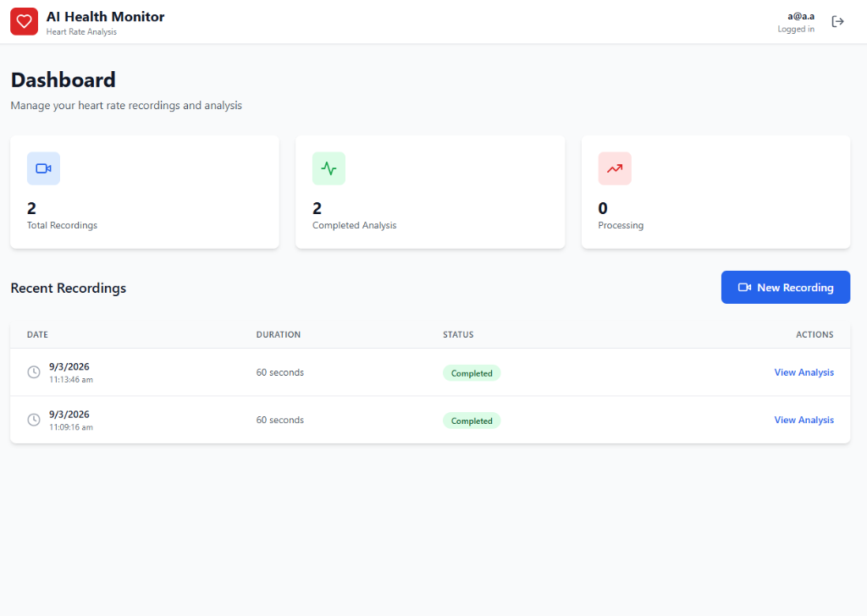Click the Recent Recordings heading
The height and width of the screenshot is (616, 867).
tap(68, 289)
